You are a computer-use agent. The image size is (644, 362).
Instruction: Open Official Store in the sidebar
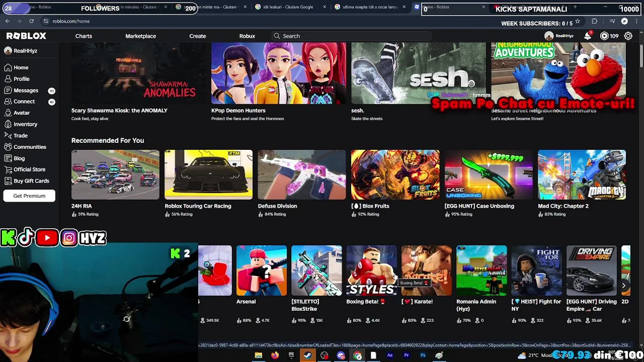pyautogui.click(x=29, y=169)
